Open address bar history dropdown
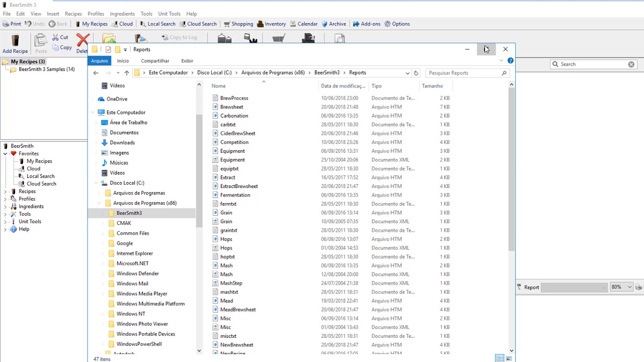The image size is (644, 362). [x=407, y=73]
